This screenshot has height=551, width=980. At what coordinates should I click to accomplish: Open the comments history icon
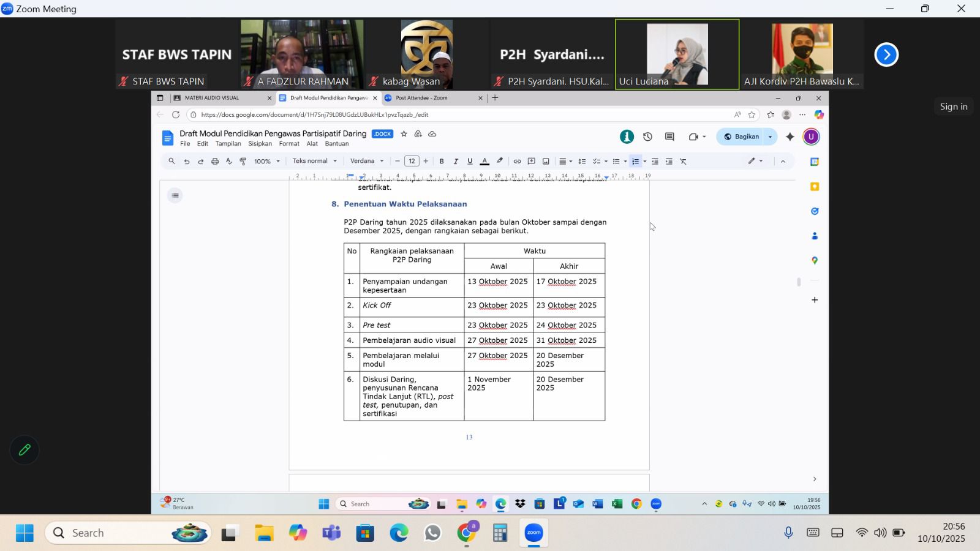tap(669, 137)
